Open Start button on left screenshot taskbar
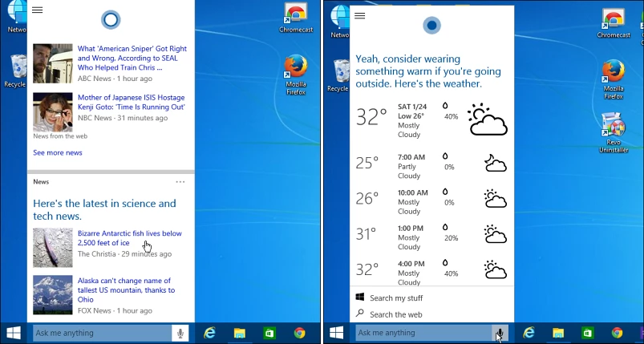644x344 pixels. tap(14, 333)
